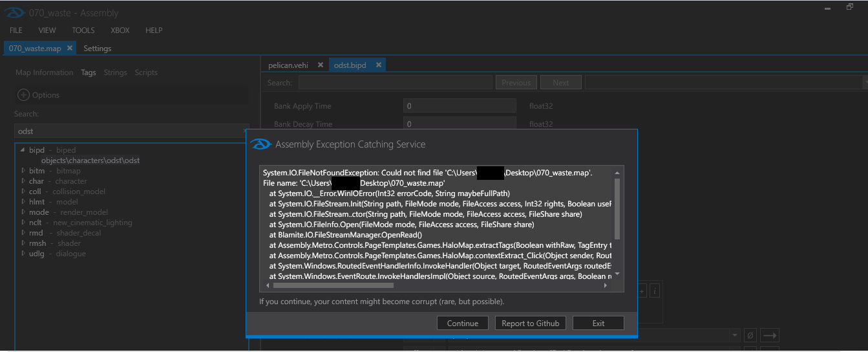Click the 'Bank Decay Time' label

[303, 124]
